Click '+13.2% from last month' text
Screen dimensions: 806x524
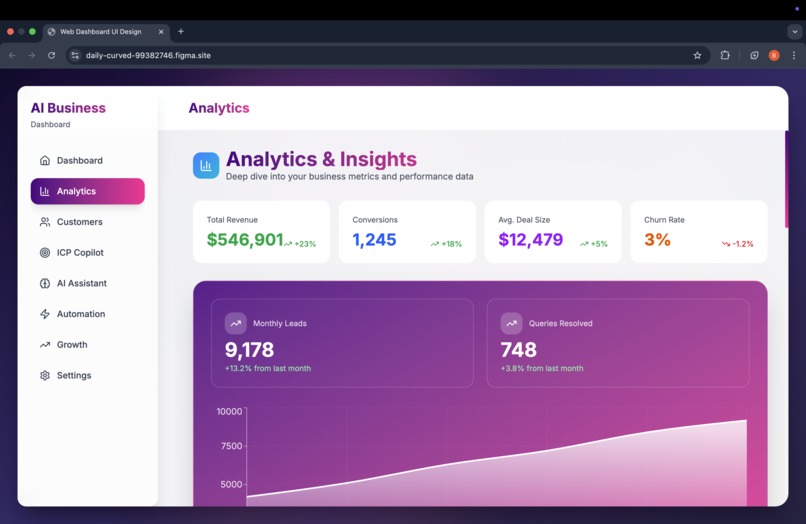coord(268,368)
